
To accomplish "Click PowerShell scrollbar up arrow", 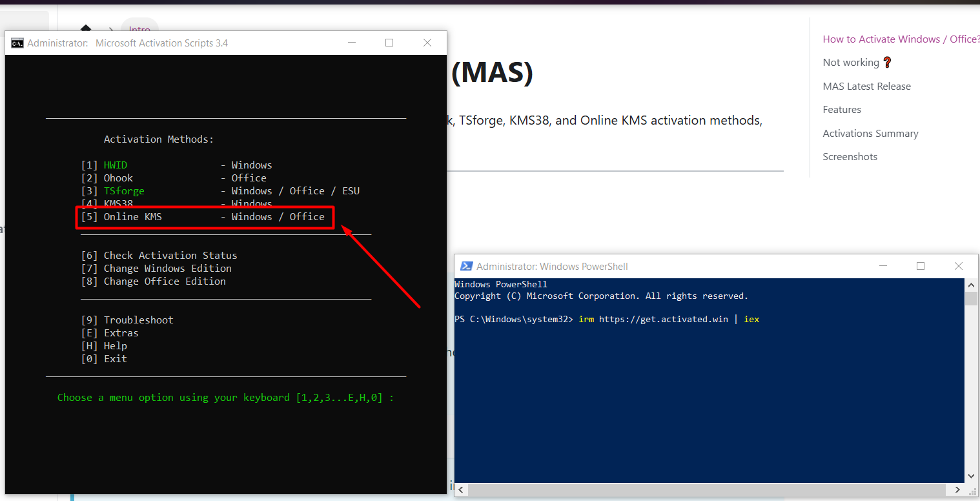I will [971, 284].
